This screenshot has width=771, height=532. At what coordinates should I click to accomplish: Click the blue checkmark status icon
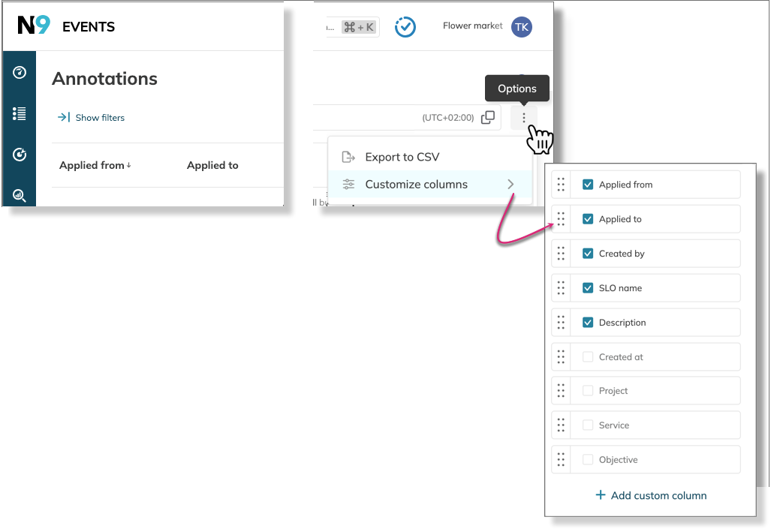(405, 27)
